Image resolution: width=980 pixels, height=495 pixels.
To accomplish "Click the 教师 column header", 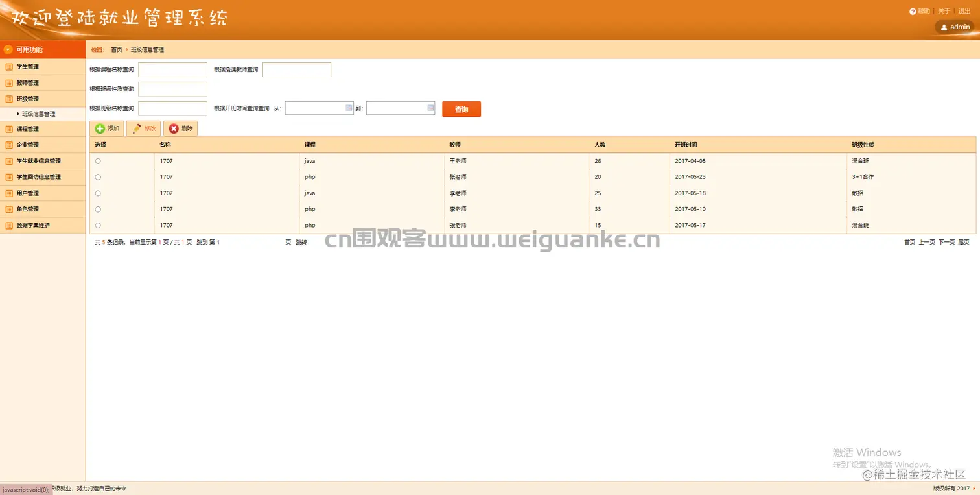I will tap(455, 145).
